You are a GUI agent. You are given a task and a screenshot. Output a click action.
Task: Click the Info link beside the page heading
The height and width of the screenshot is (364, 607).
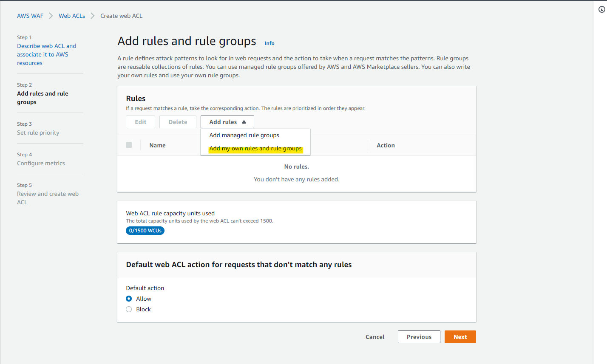pyautogui.click(x=269, y=43)
